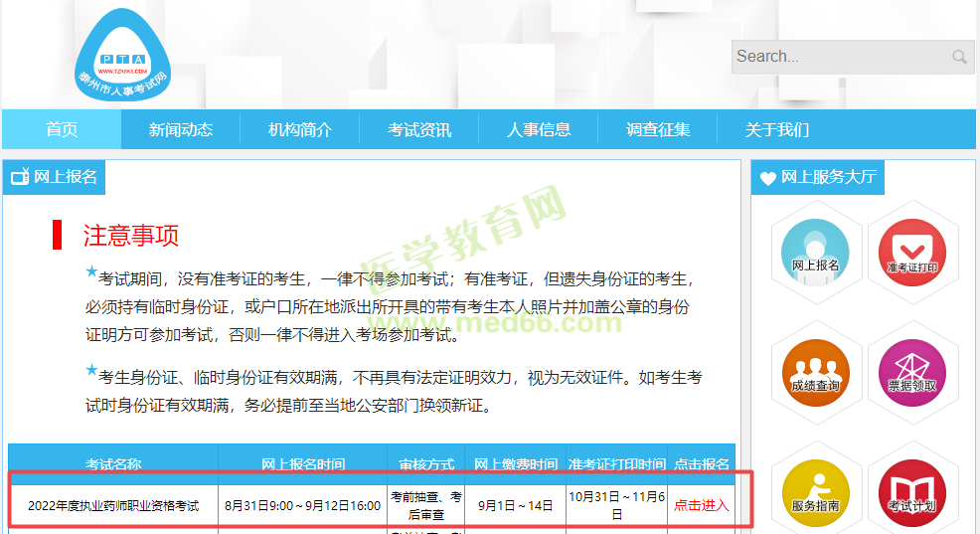Open the 机构简介 menu item
This screenshot has width=980, height=534.
click(x=300, y=129)
